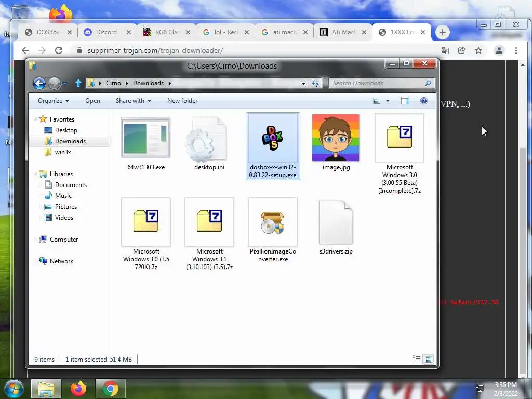The height and width of the screenshot is (399, 532).
Task: Select the 64w31303.exe file icon
Action: pyautogui.click(x=146, y=138)
